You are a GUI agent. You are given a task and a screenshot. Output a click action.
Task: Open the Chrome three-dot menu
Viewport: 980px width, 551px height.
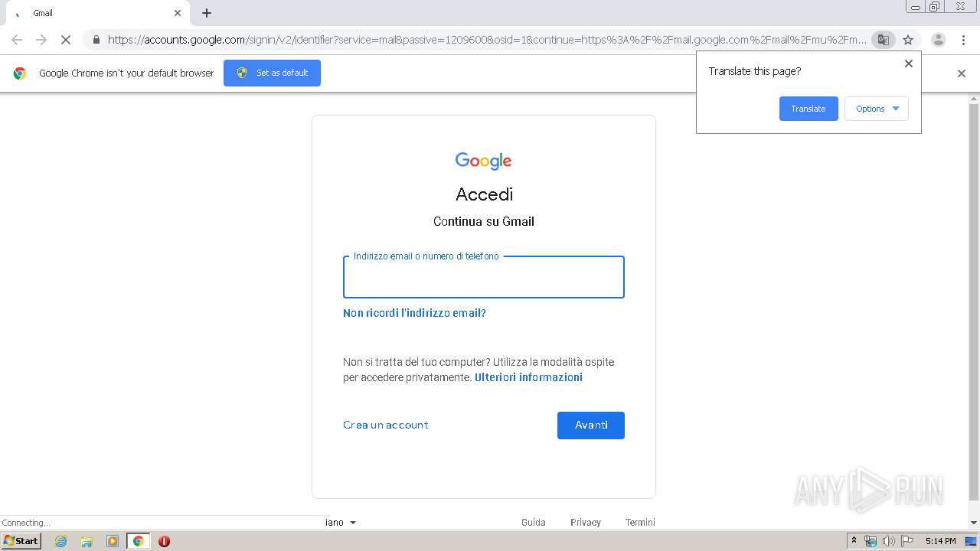963,40
